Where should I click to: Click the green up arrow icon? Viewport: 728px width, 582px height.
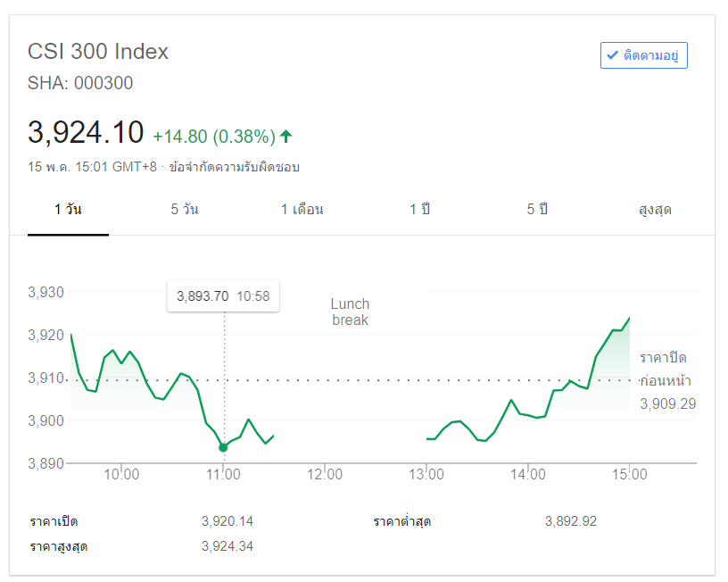[x=286, y=137]
